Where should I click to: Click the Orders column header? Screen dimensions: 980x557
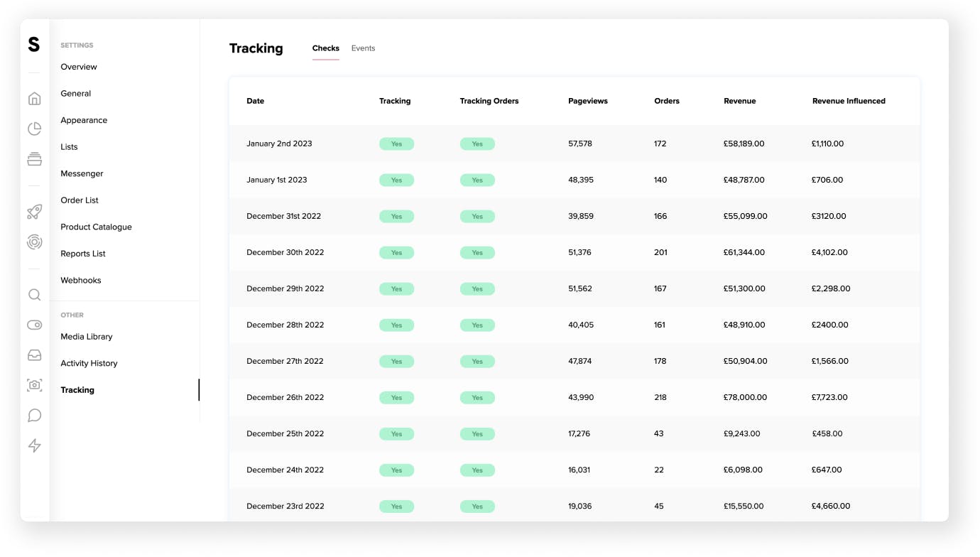coord(667,101)
